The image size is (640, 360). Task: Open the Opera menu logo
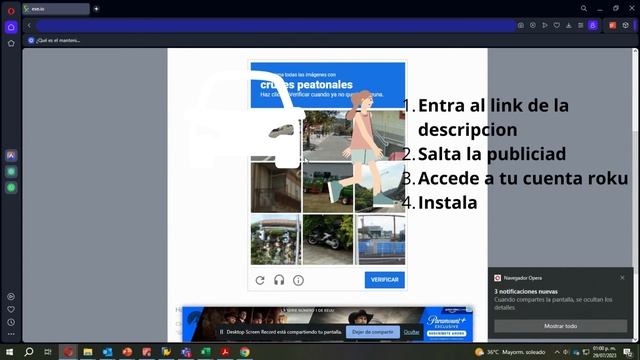point(11,11)
